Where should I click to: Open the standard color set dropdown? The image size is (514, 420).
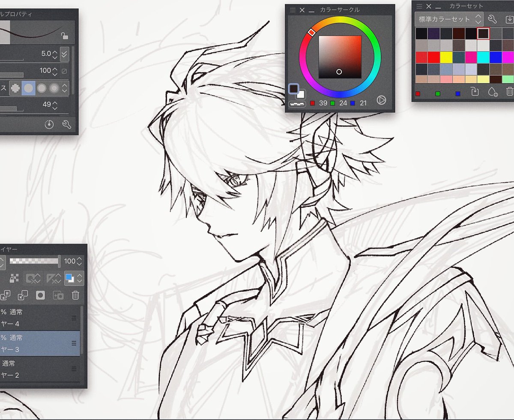tap(449, 19)
